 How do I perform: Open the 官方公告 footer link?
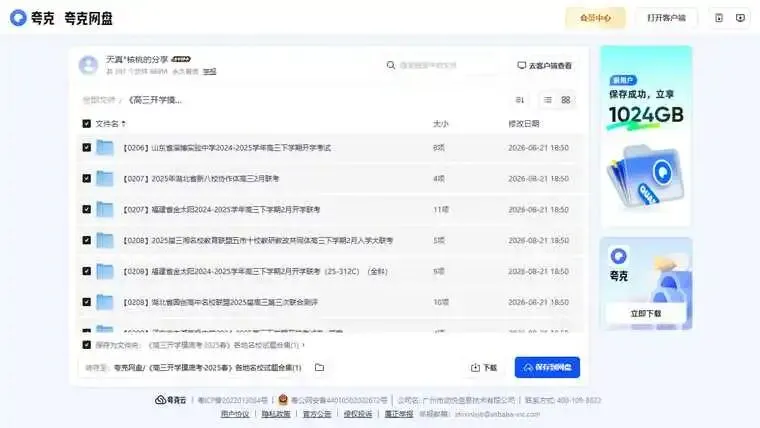click(x=317, y=414)
